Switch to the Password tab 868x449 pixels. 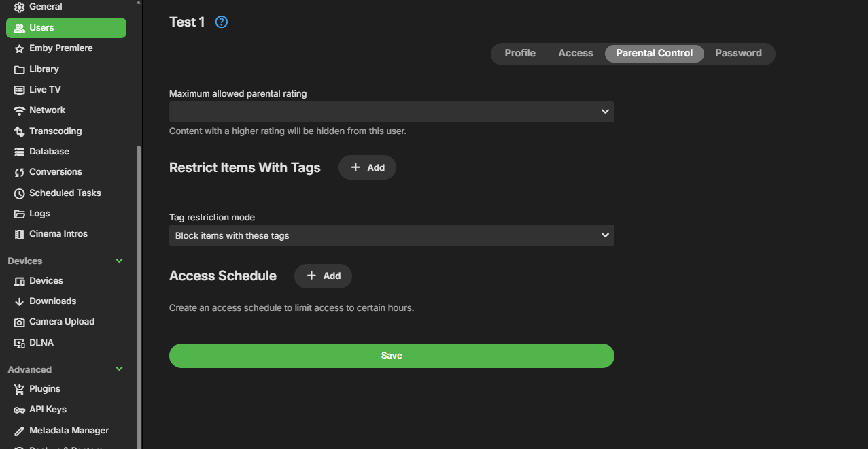[738, 53]
